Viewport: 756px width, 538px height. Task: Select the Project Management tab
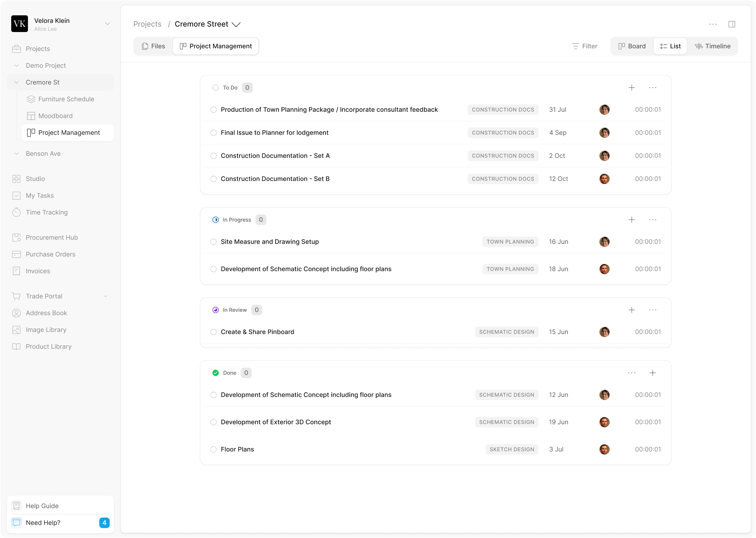pos(215,46)
